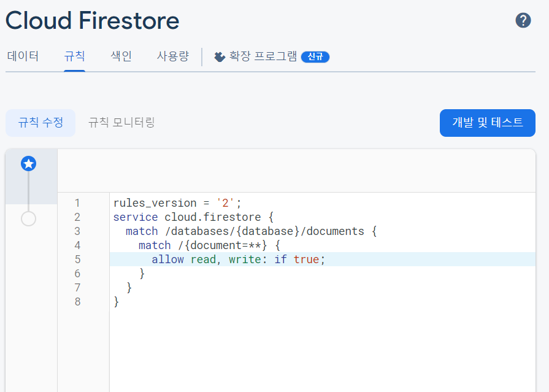Click the closing brace on line 6
The height and width of the screenshot is (392, 549).
point(142,273)
